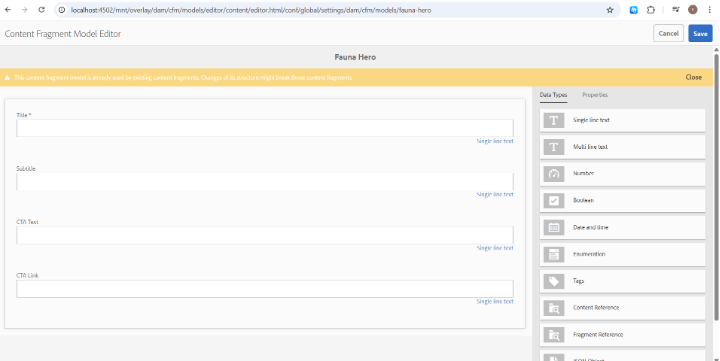Click the Boolean checkmark icon
Screen dimensions: 720x361
click(554, 201)
